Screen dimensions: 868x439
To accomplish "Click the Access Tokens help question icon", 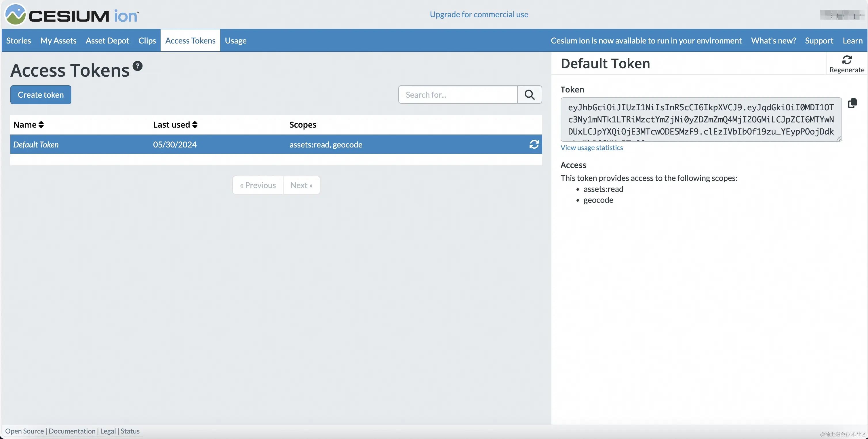I will click(x=138, y=66).
